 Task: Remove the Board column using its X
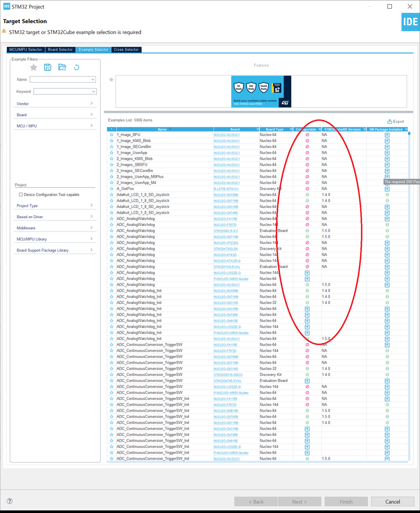point(258,129)
